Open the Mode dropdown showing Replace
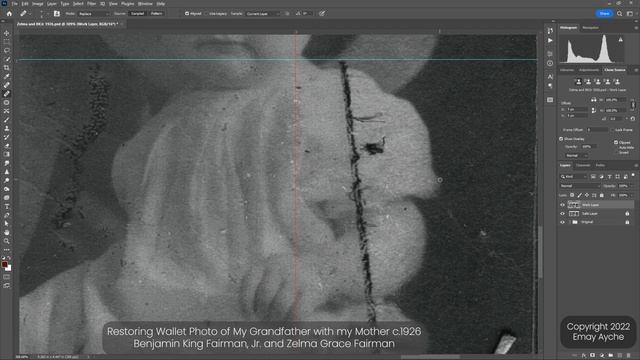The width and height of the screenshot is (640, 360). pyautogui.click(x=93, y=13)
